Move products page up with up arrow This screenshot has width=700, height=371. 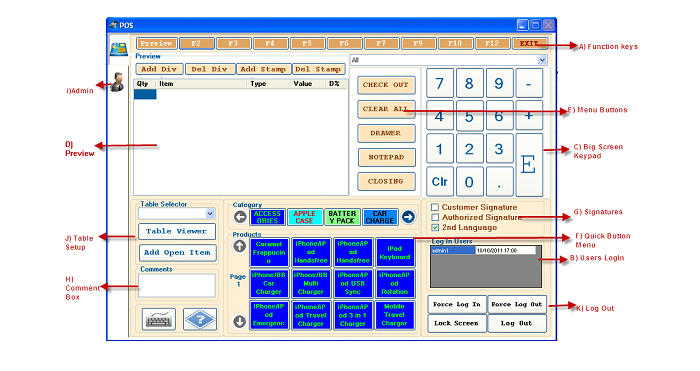[x=240, y=246]
